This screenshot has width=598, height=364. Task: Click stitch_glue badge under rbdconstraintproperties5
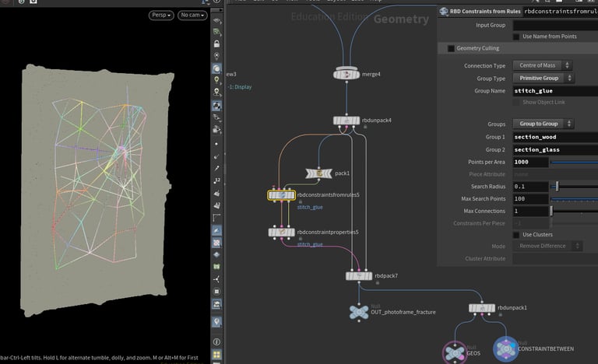coord(310,244)
